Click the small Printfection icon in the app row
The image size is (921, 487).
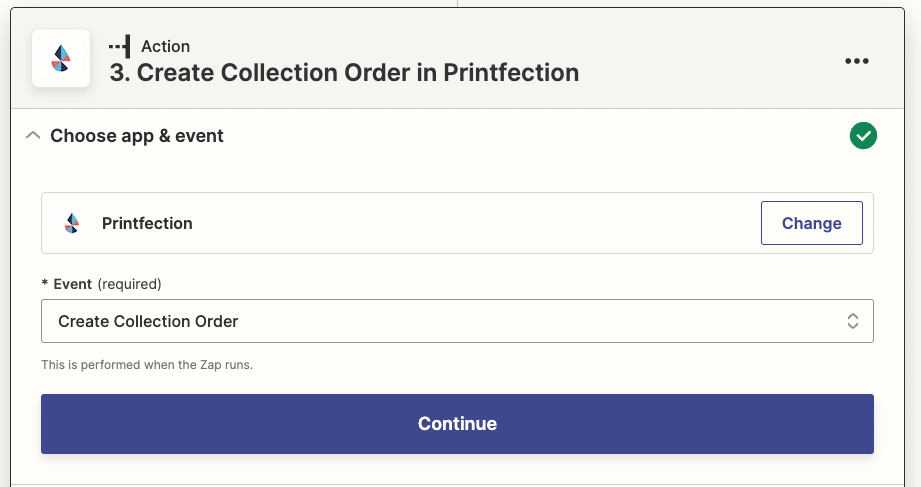(x=72, y=223)
